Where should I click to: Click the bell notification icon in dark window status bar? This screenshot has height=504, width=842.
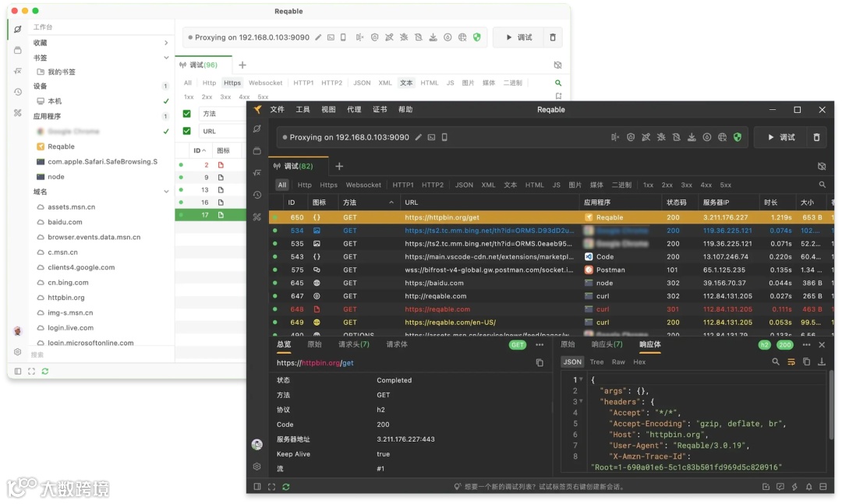pyautogui.click(x=808, y=487)
